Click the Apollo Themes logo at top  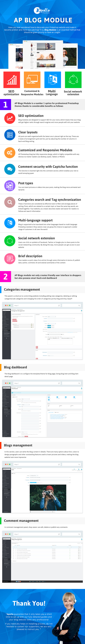point(42,10)
